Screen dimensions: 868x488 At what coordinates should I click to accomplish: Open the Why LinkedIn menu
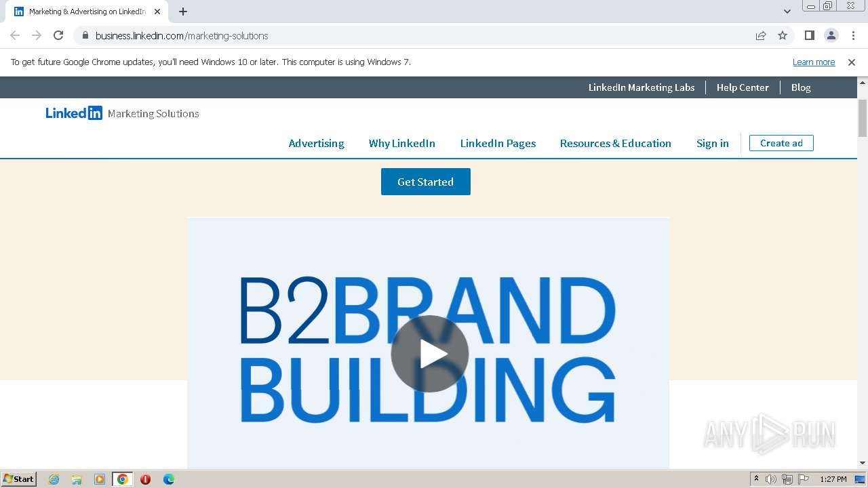point(402,143)
